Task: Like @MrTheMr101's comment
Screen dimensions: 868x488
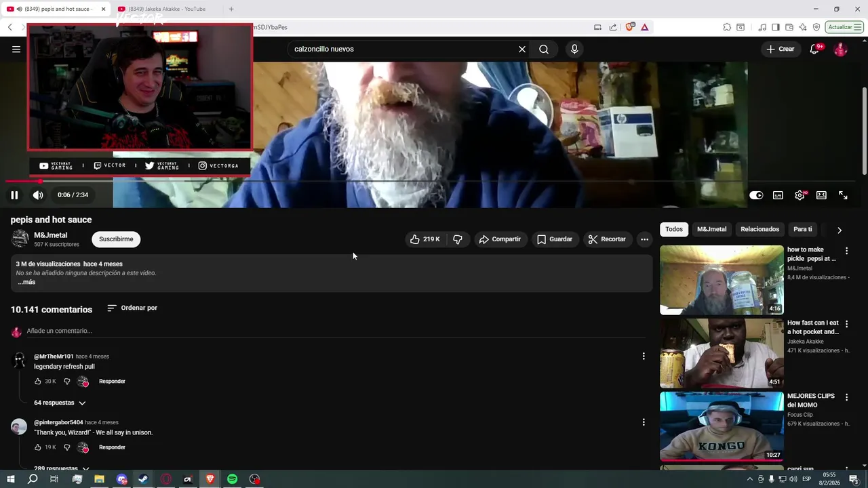Action: [x=38, y=382]
